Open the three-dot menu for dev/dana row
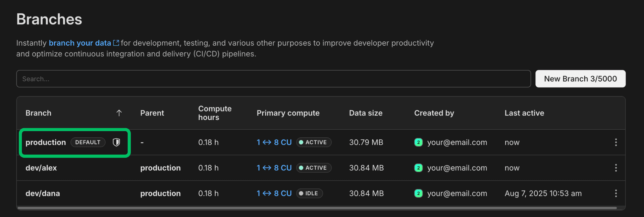644x217 pixels. [615, 193]
